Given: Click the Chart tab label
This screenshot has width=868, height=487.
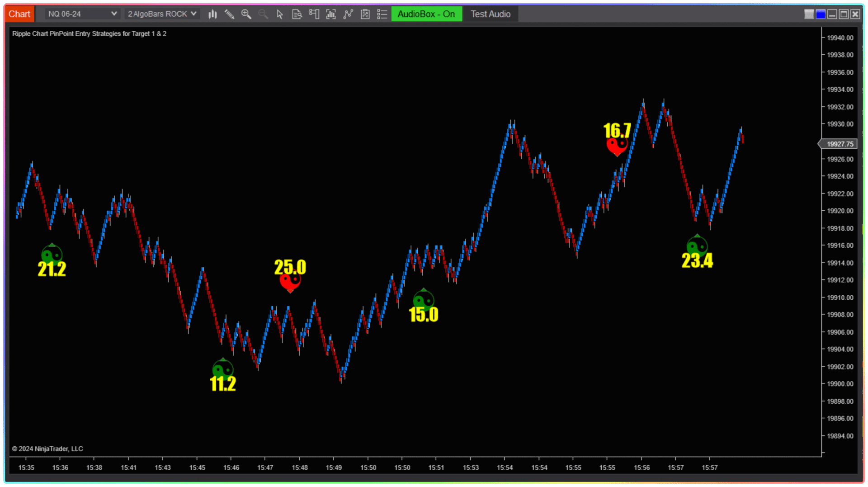Looking at the screenshot, I should [19, 14].
